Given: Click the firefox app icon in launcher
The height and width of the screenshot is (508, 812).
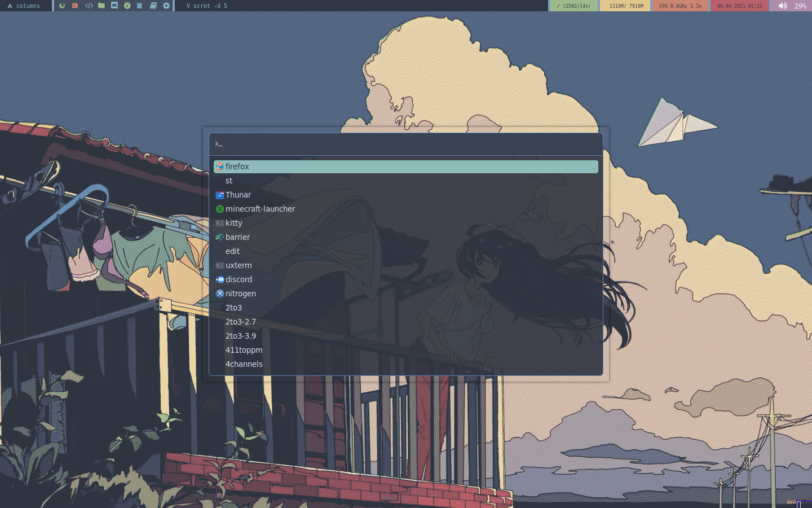Looking at the screenshot, I should point(220,167).
